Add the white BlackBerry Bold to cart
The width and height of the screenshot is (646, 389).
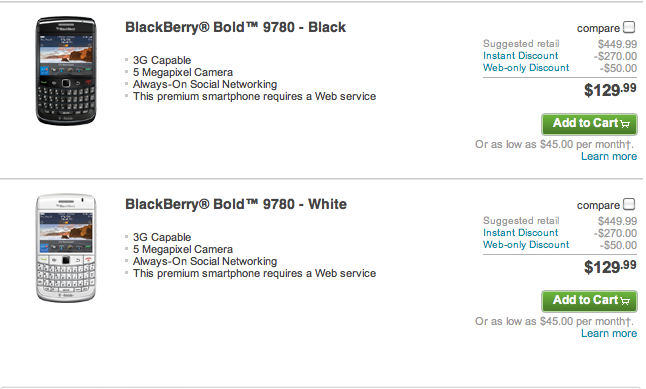(x=589, y=301)
